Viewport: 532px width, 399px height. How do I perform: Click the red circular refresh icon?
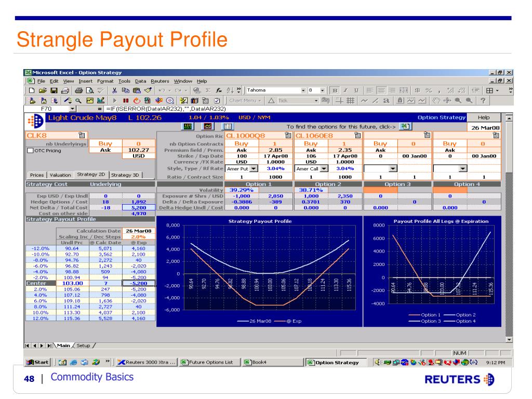tap(137, 100)
